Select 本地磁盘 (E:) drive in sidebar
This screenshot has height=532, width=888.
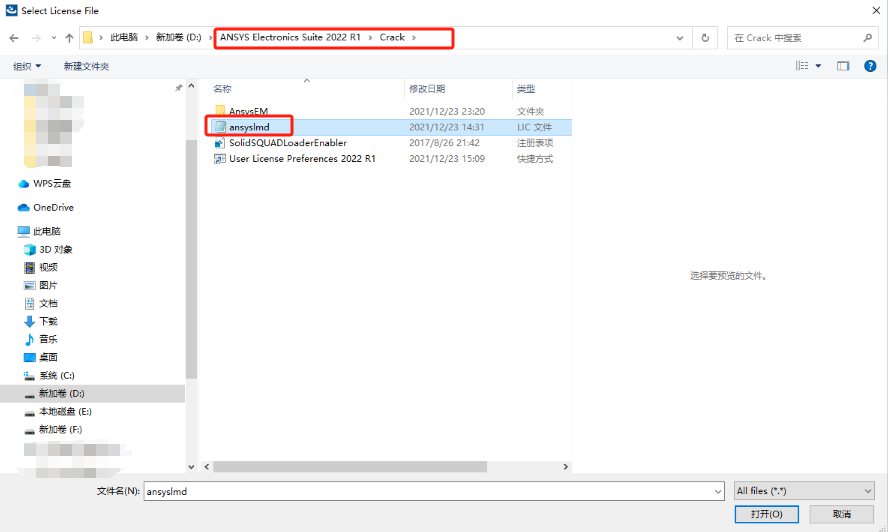(65, 411)
